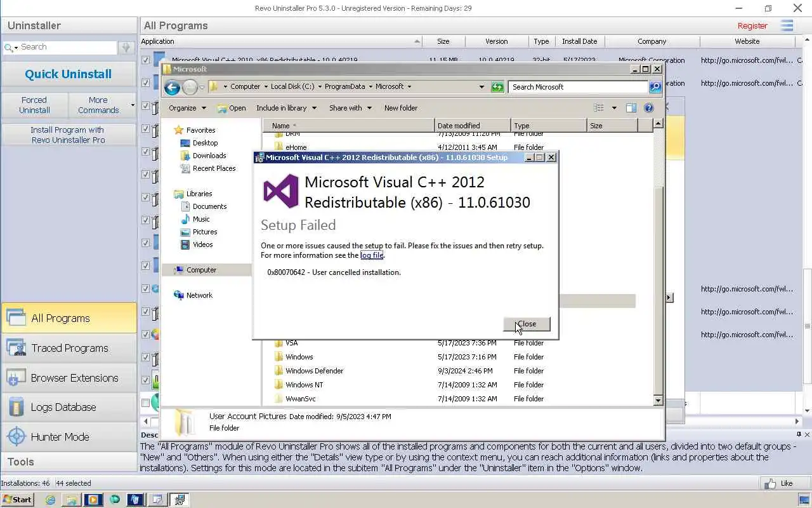Open Explorer Help question mark icon
This screenshot has width=812, height=508.
click(649, 108)
